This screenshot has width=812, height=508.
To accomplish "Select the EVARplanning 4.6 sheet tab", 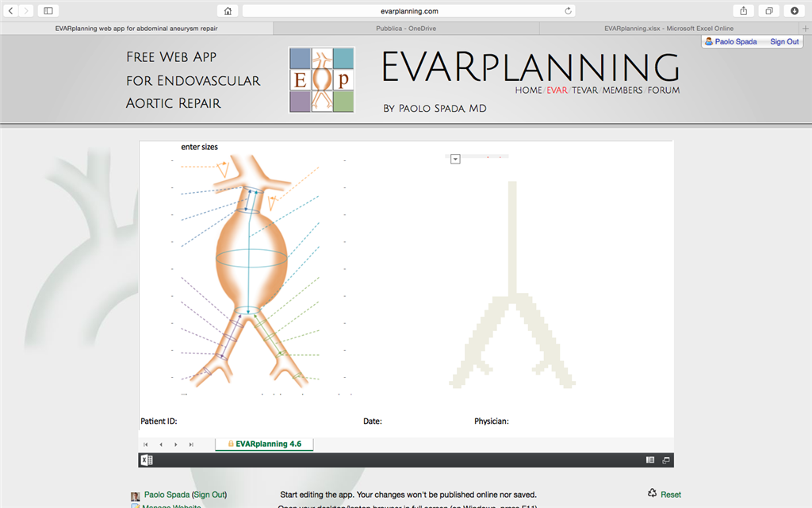I will click(x=264, y=444).
